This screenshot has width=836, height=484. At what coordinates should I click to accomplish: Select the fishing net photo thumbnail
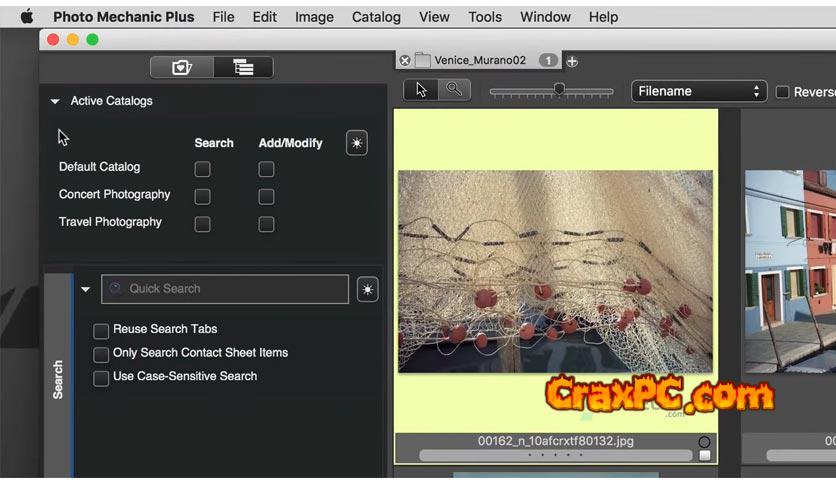(555, 271)
